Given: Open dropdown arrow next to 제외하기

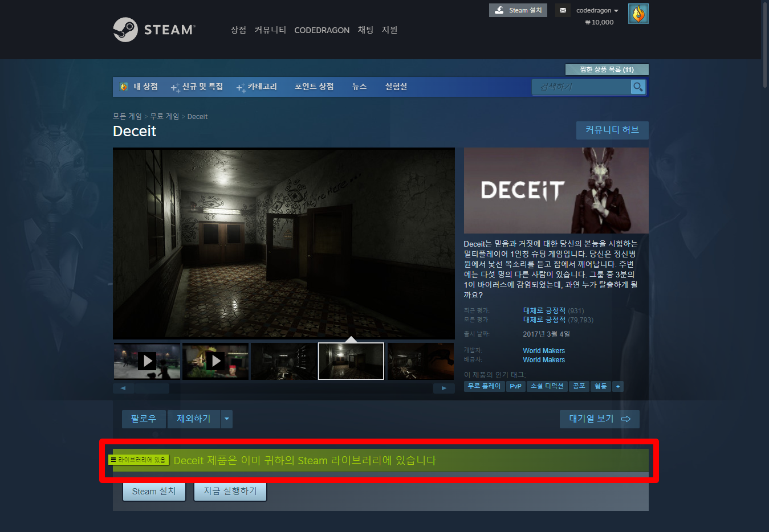Looking at the screenshot, I should (x=227, y=419).
